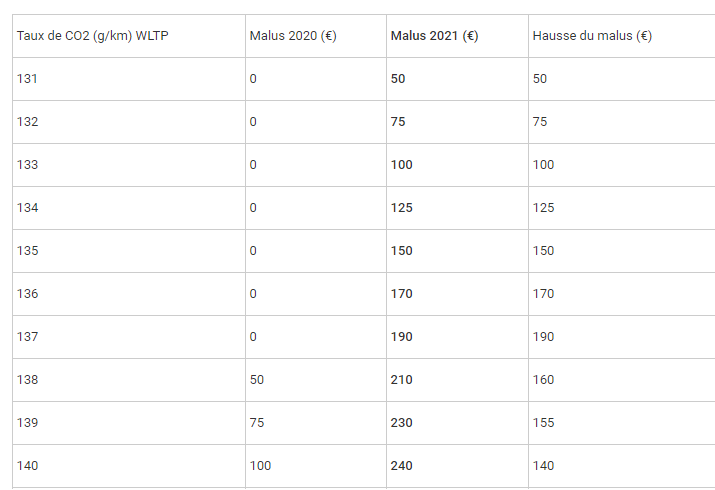Click the CO2 rate 136 cell
This screenshot has height=490, width=715.
pos(27,294)
